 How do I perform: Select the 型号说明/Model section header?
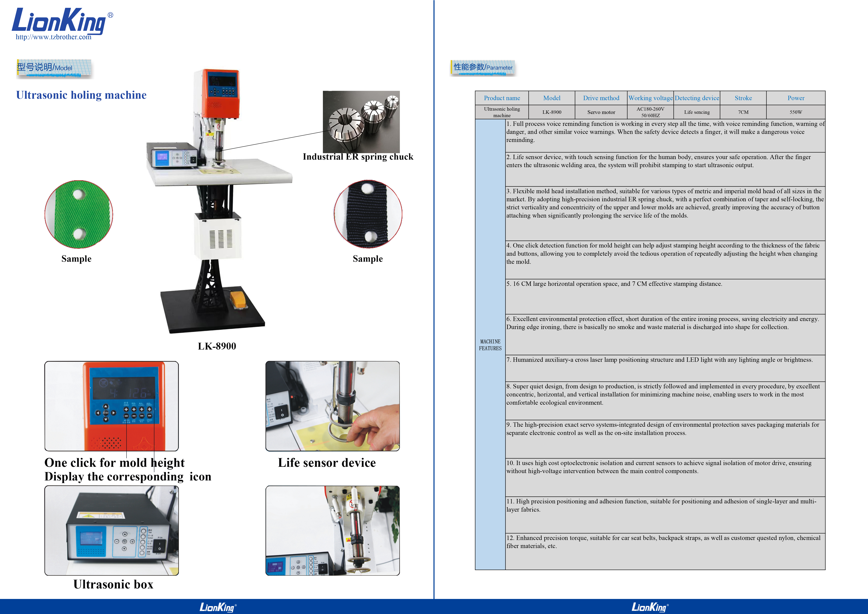[x=54, y=68]
